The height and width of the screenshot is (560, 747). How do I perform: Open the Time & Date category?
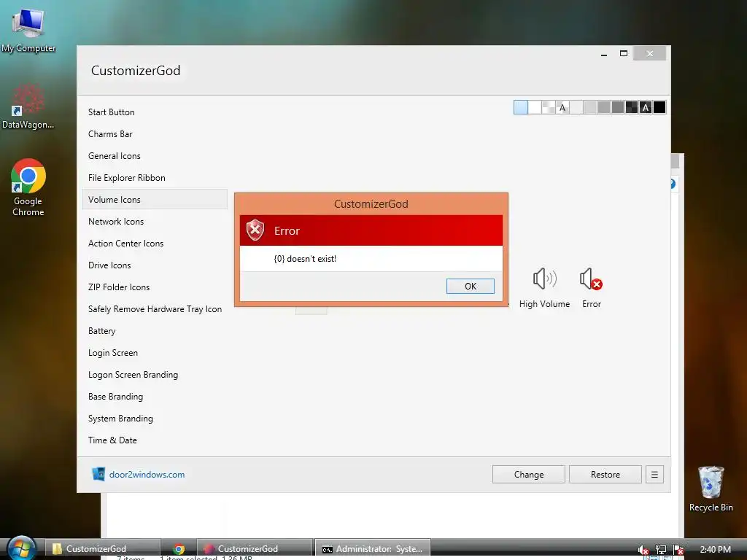point(112,440)
